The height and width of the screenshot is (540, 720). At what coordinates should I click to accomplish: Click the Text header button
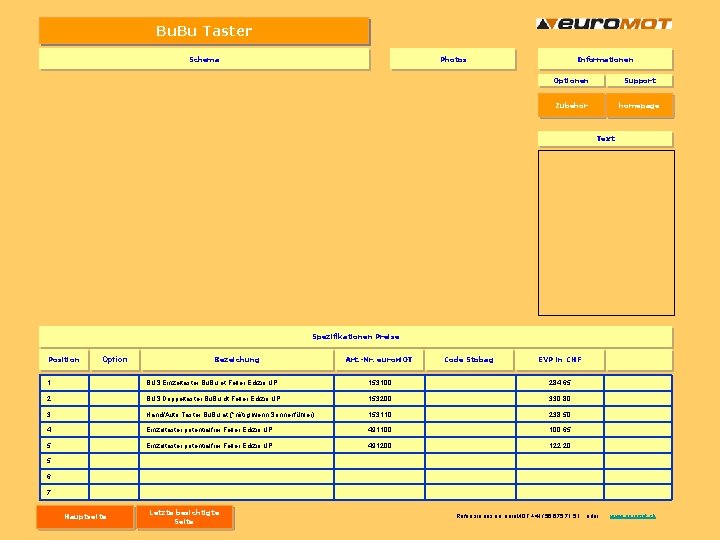(605, 139)
